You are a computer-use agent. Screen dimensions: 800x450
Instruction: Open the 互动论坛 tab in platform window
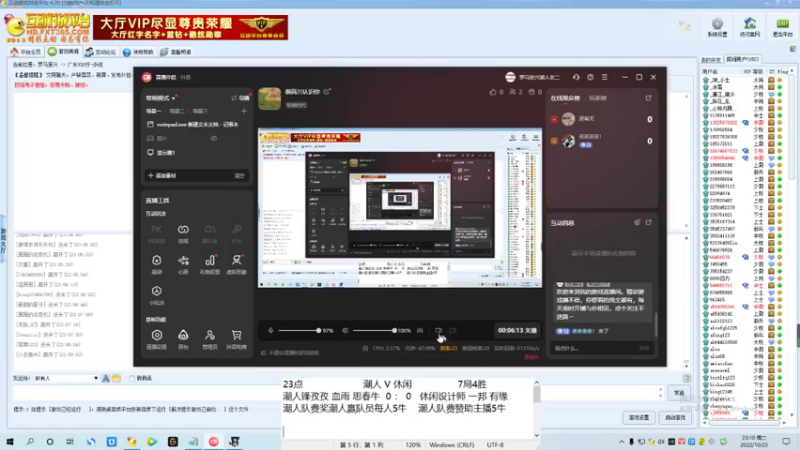(101, 52)
